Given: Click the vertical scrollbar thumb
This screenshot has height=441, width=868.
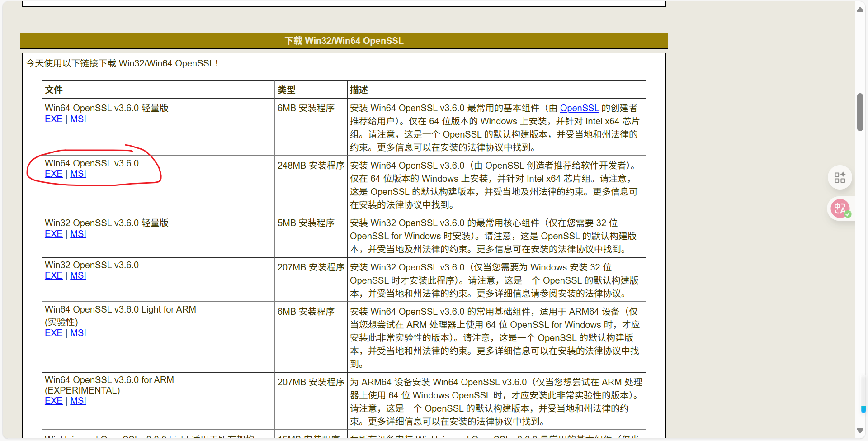Looking at the screenshot, I should point(860,112).
